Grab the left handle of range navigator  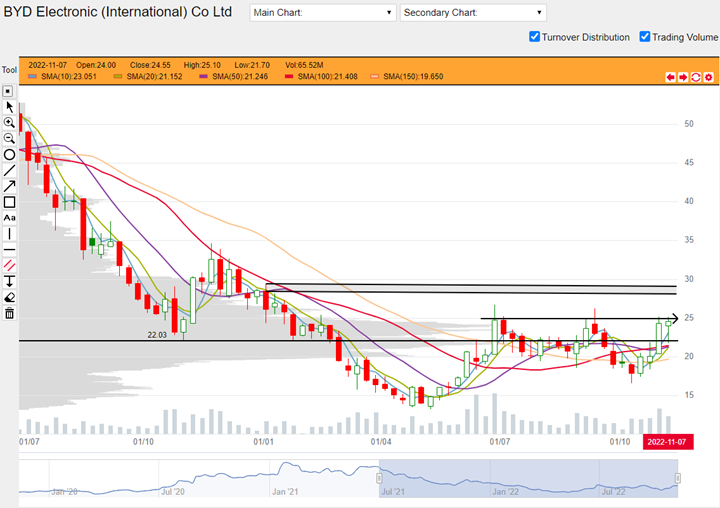(379, 478)
